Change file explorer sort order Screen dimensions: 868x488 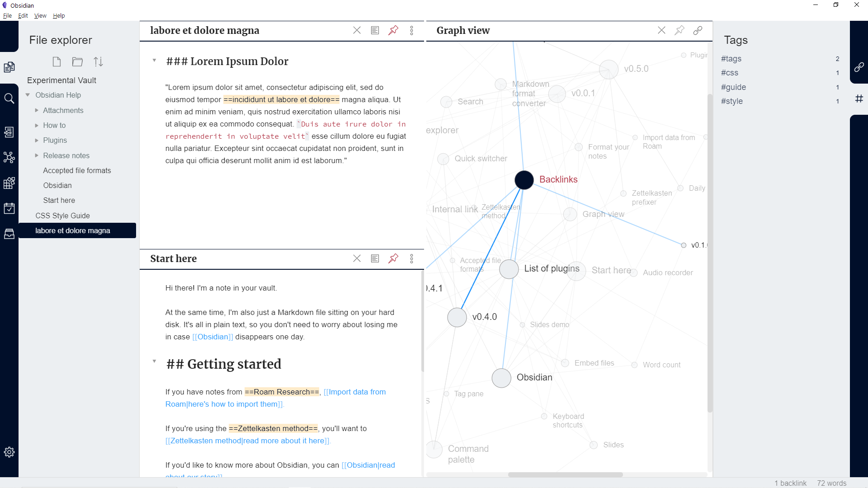[x=98, y=61]
